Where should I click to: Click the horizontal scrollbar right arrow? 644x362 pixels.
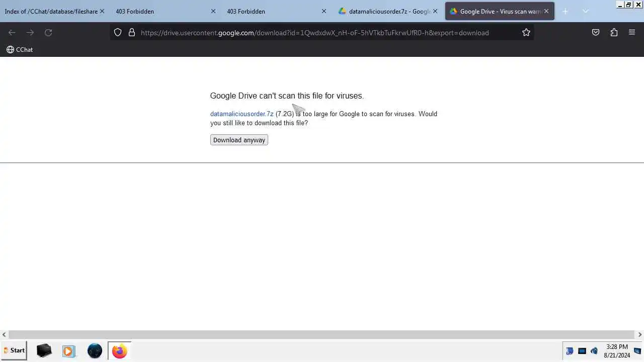tap(640, 334)
